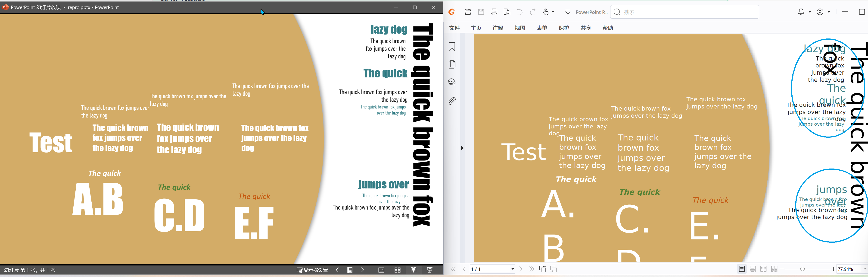The height and width of the screenshot is (277, 868).
Task: Open the comments panel icon
Action: (452, 82)
